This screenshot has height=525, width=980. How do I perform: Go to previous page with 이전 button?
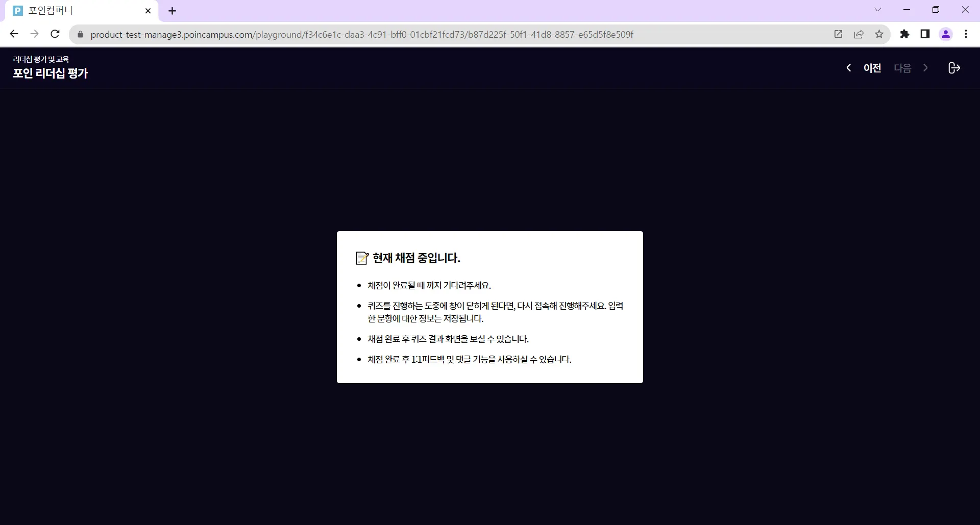(872, 68)
